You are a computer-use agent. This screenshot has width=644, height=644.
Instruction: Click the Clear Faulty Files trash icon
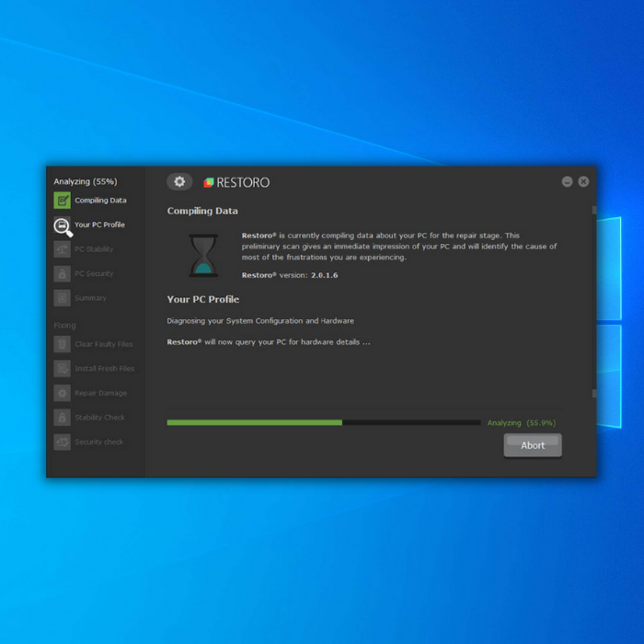tap(62, 344)
